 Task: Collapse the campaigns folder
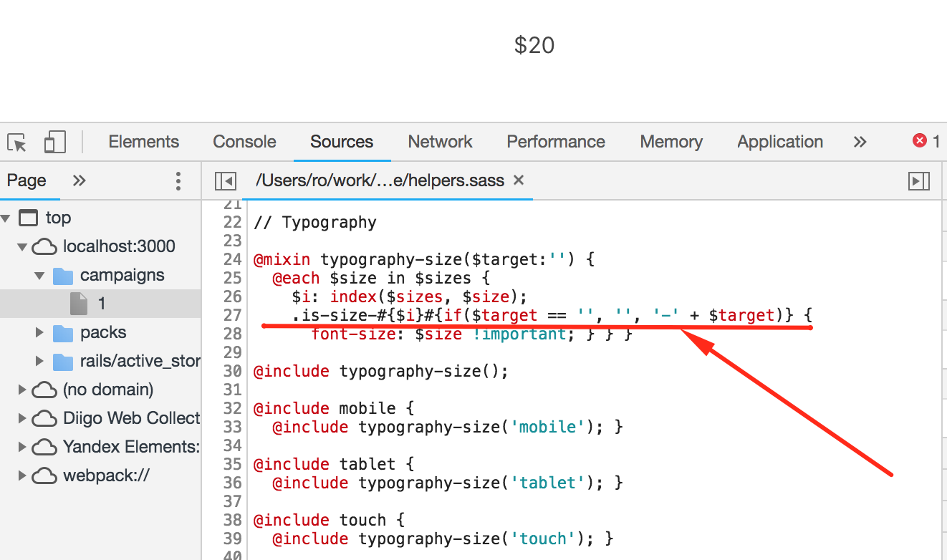(40, 275)
